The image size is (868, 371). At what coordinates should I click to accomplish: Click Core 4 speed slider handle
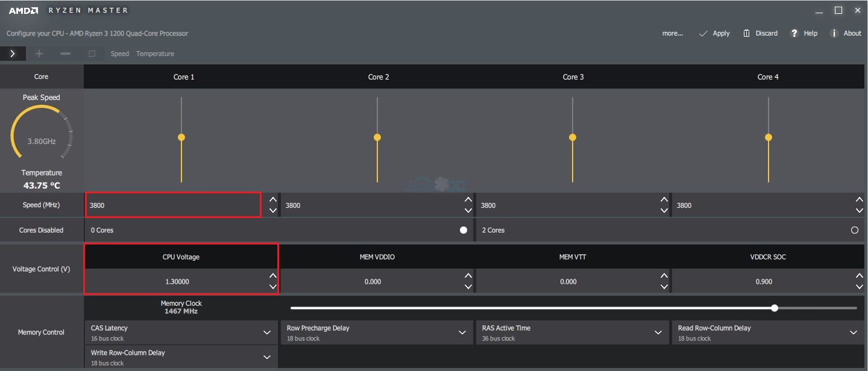tap(769, 137)
